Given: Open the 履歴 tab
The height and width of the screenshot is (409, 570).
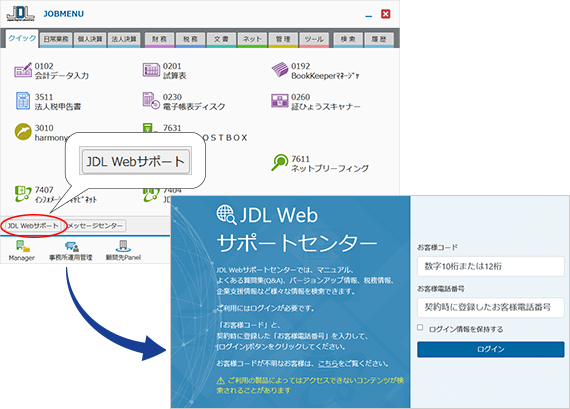Looking at the screenshot, I should pyautogui.click(x=379, y=39).
